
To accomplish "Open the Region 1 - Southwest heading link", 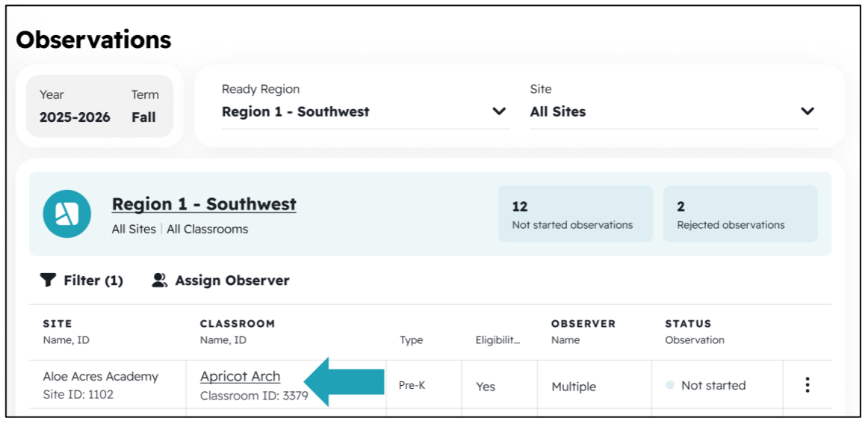I will 204,204.
